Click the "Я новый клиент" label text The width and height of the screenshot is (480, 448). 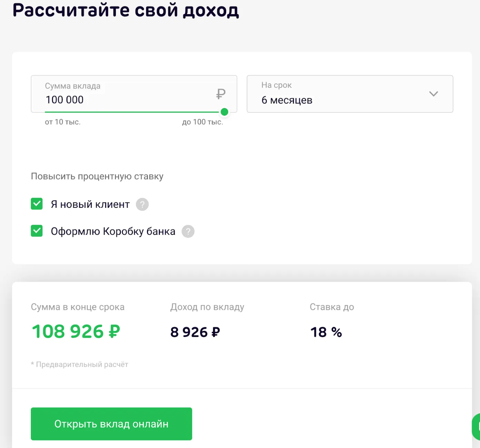pyautogui.click(x=90, y=204)
